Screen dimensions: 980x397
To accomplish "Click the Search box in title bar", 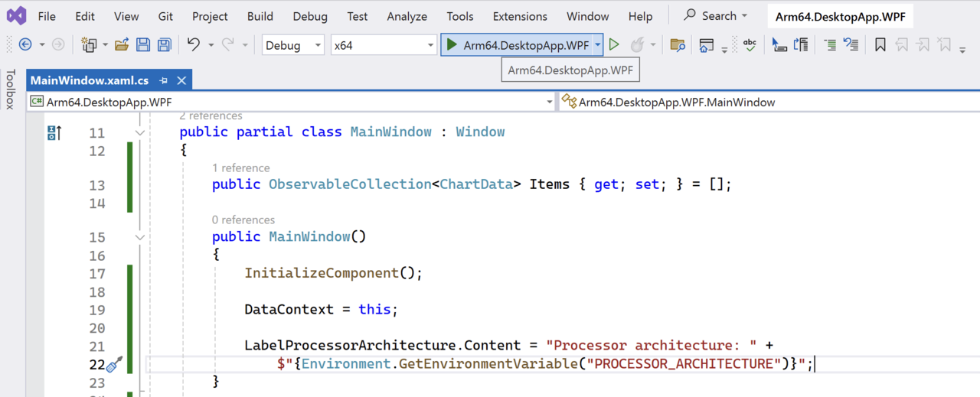I will pos(714,16).
